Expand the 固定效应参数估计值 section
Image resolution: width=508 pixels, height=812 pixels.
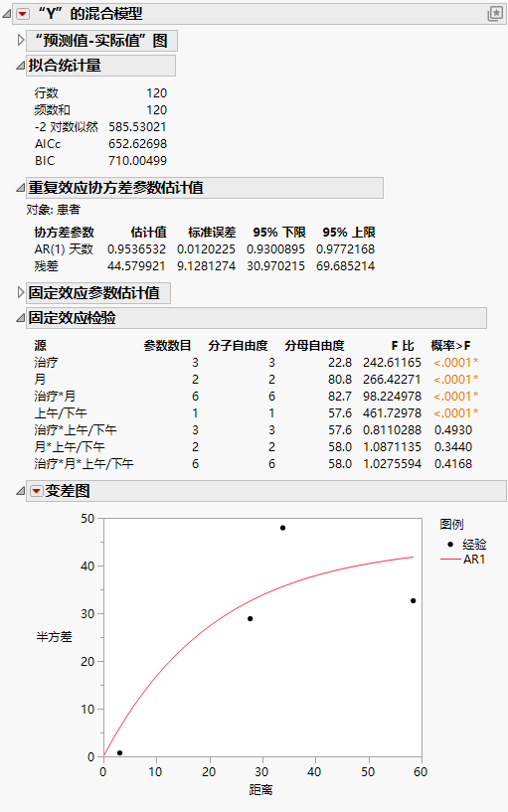click(21, 292)
